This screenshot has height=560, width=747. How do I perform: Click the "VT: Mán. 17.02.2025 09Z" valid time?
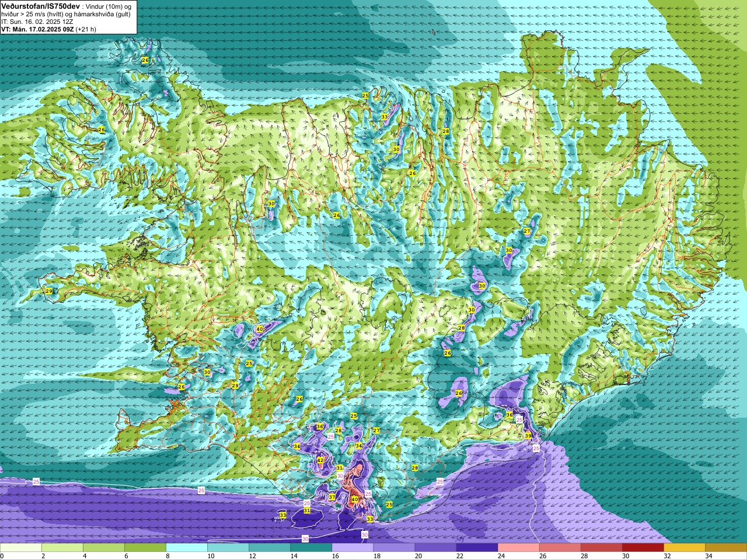pyautogui.click(x=37, y=29)
